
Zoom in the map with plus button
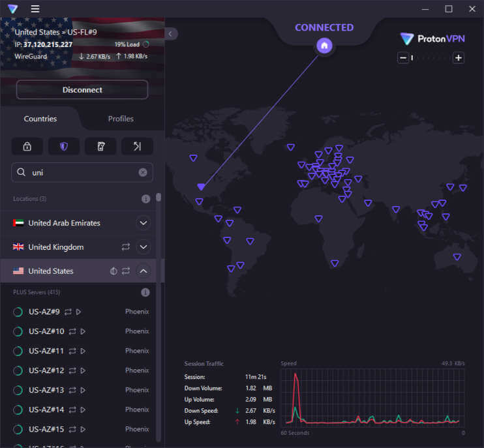click(459, 57)
